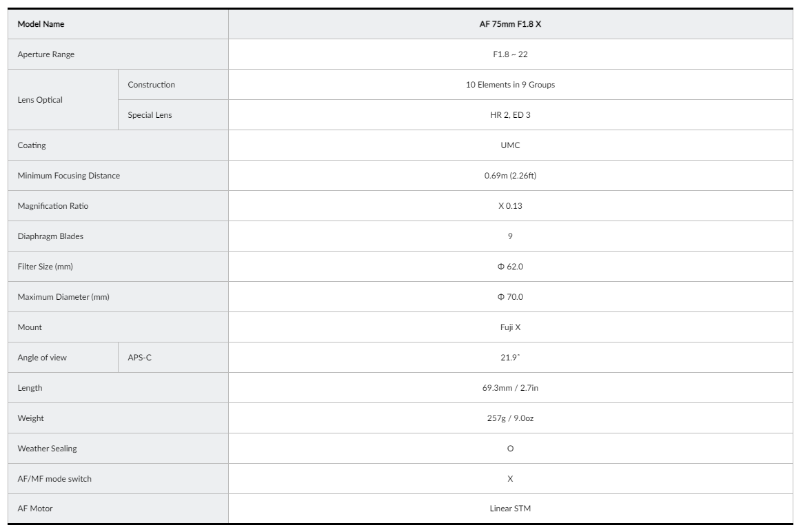This screenshot has width=803, height=532.
Task: Click the F1.8 ~ 22 aperture value
Action: coord(510,54)
